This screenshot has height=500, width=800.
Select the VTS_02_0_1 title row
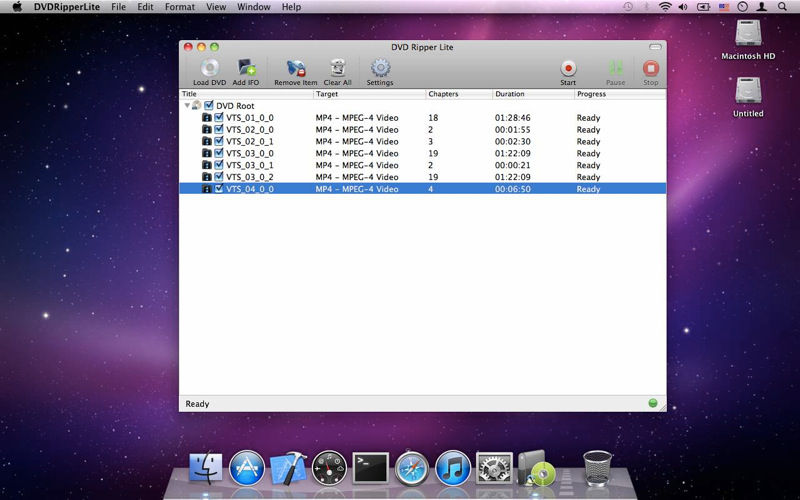422,141
